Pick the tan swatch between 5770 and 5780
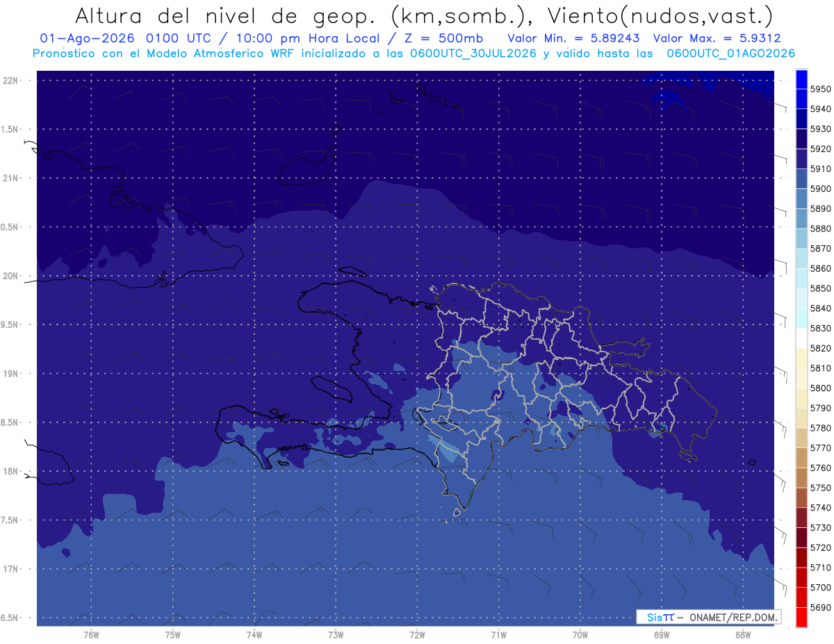This screenshot has width=834, height=644. point(801,438)
